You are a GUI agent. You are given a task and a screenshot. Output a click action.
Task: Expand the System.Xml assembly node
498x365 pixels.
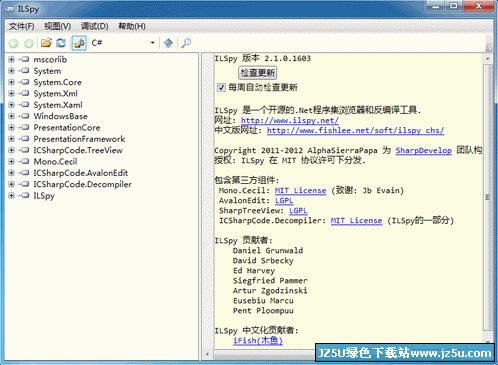11,93
